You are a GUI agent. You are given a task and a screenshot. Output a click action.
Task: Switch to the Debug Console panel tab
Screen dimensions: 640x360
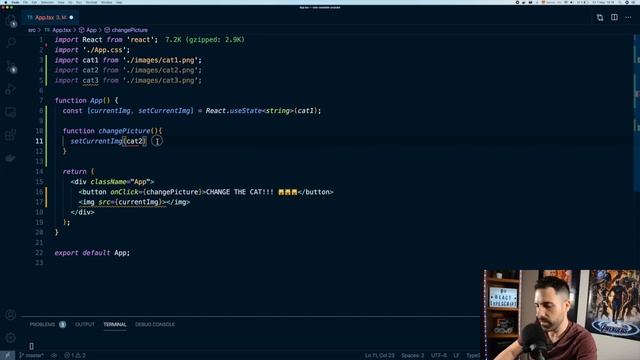(155, 324)
